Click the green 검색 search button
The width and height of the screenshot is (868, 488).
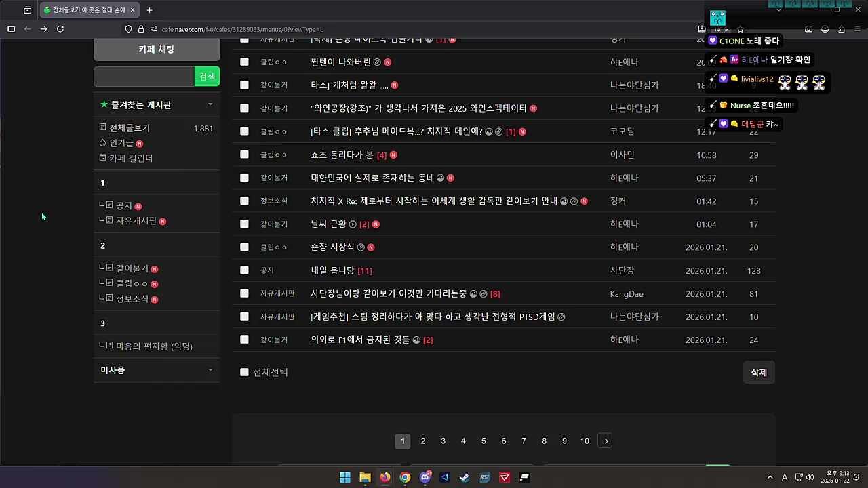[207, 77]
